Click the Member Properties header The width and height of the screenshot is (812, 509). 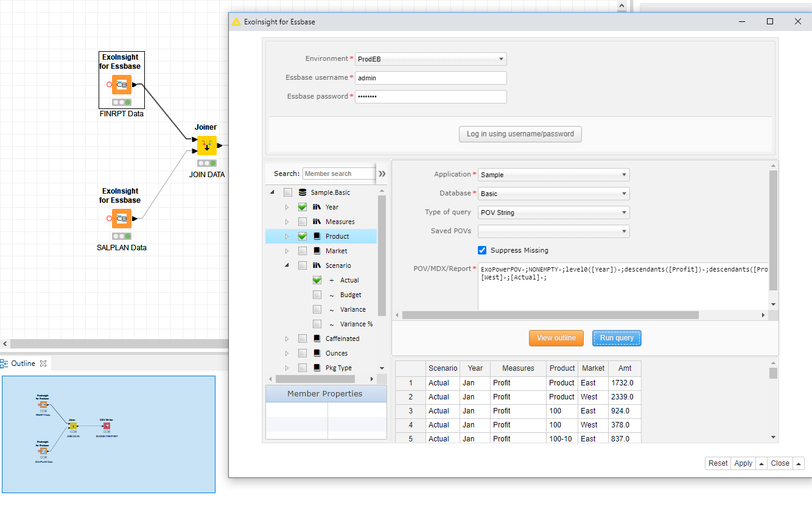click(326, 394)
